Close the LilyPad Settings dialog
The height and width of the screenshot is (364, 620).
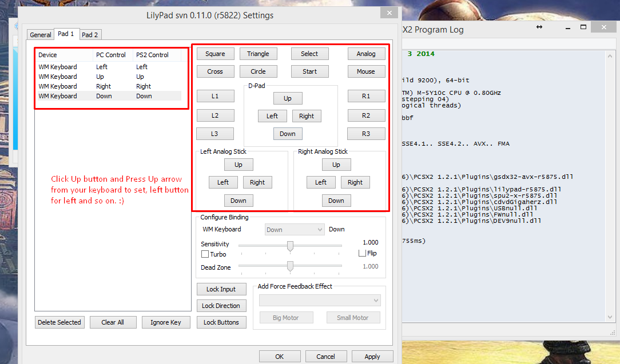coord(390,13)
